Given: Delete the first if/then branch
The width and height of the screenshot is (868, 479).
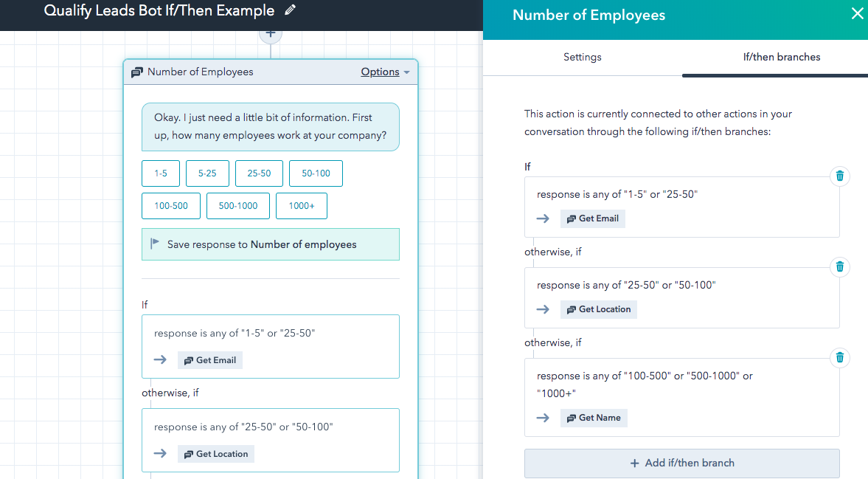Looking at the screenshot, I should (839, 176).
